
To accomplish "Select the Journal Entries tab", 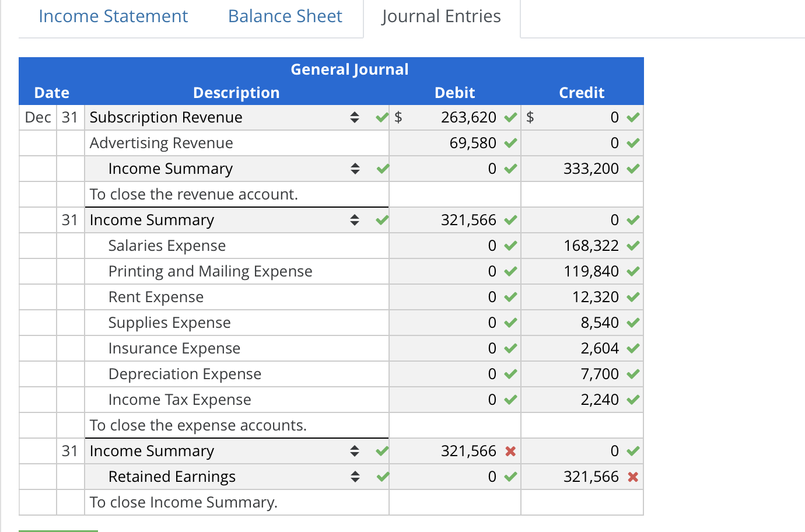I will tap(442, 16).
